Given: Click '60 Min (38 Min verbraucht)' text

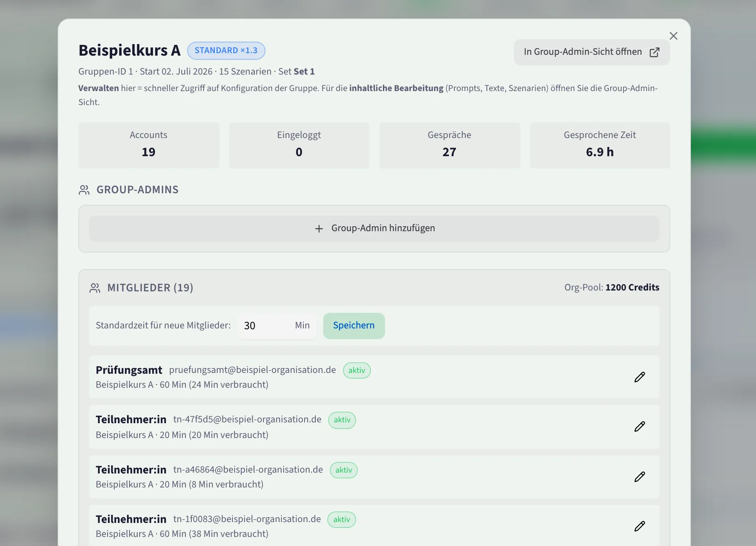Looking at the screenshot, I should point(214,534).
